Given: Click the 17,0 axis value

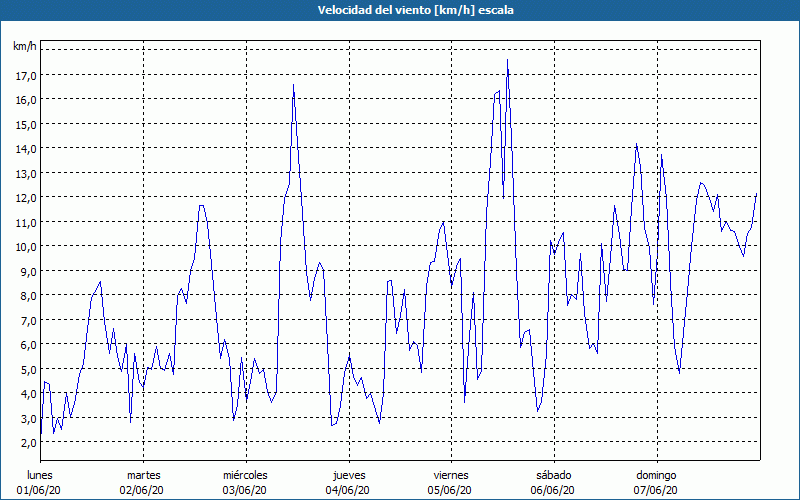Looking at the screenshot, I should pyautogui.click(x=26, y=76).
